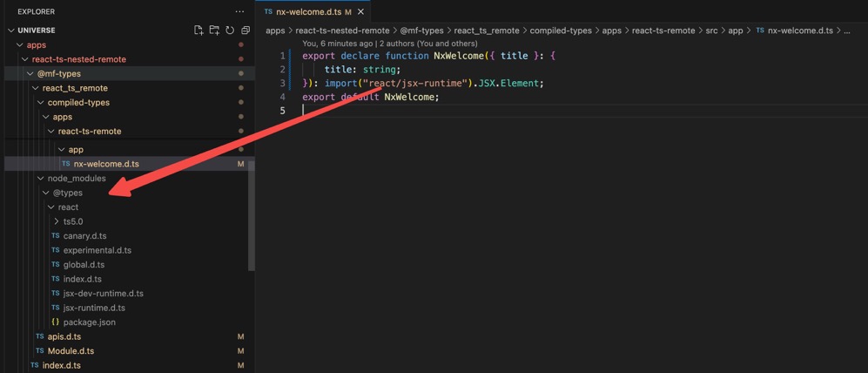
Task: Click the New Folder icon in Explorer
Action: [214, 31]
